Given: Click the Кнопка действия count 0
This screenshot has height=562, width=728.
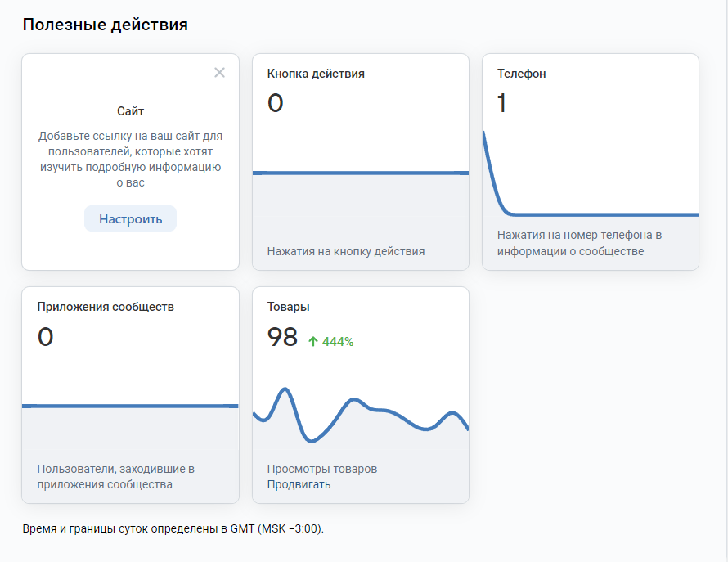Looking at the screenshot, I should coord(276,103).
